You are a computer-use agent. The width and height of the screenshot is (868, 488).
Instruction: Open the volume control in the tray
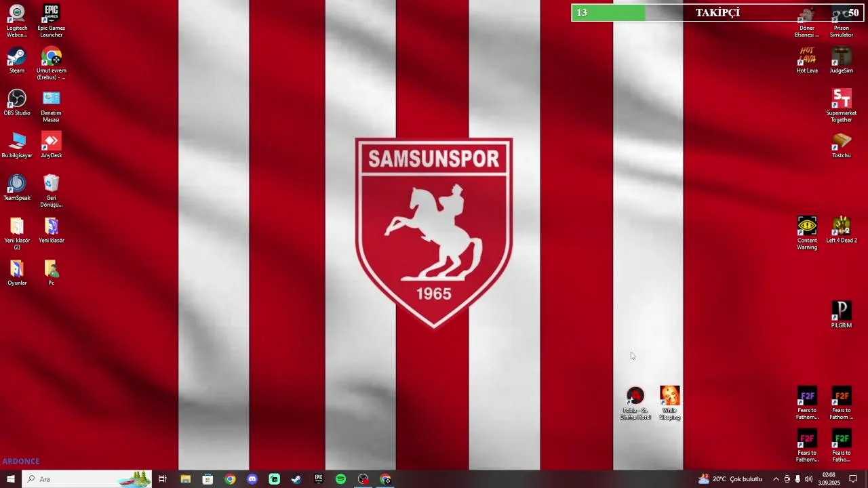(808, 479)
